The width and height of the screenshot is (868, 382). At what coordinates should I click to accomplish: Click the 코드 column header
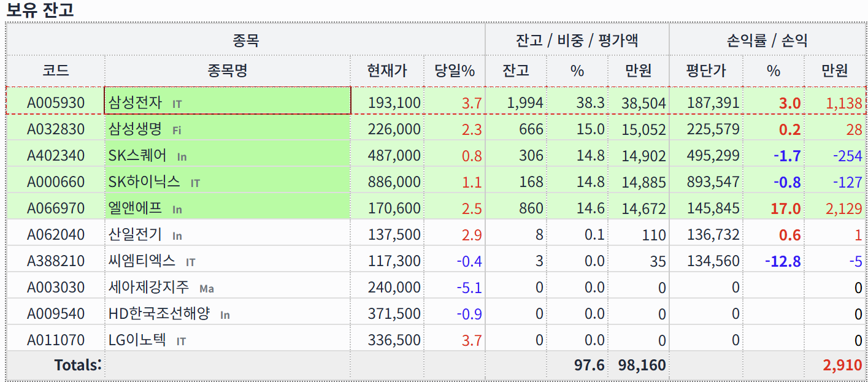click(x=55, y=71)
